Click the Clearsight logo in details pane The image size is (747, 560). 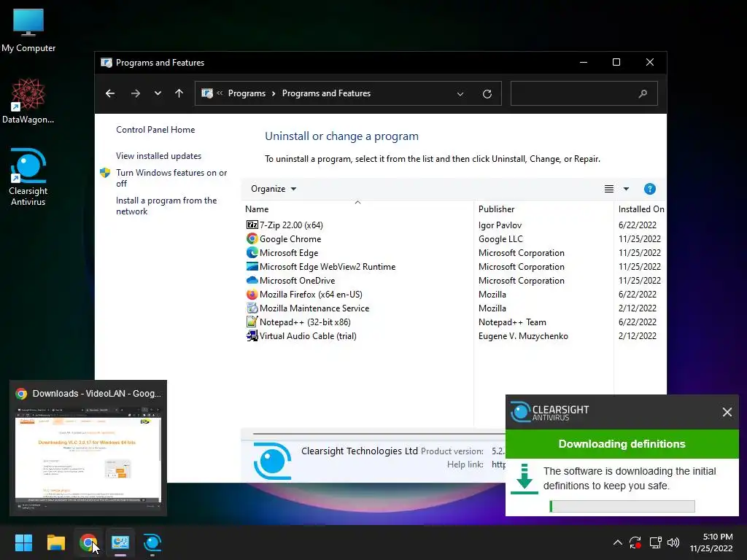pos(272,460)
